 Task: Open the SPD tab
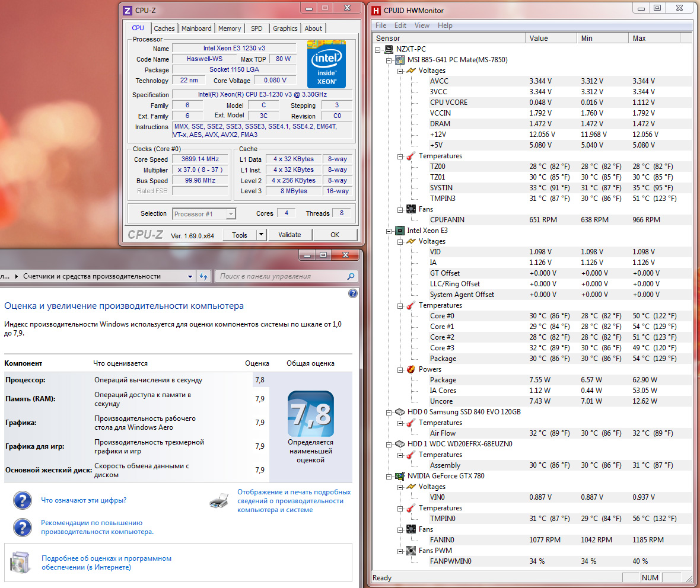coord(257,28)
